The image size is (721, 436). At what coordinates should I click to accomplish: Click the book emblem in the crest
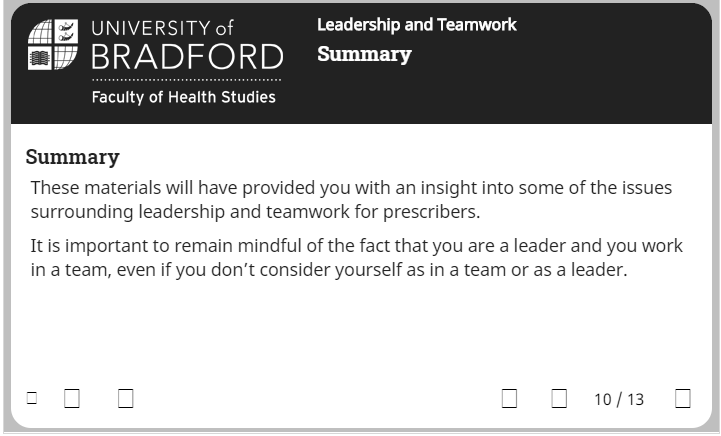click(40, 58)
